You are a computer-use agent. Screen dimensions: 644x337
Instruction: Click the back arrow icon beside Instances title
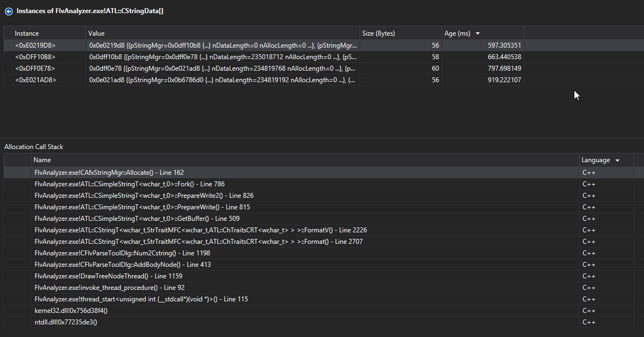point(8,10)
